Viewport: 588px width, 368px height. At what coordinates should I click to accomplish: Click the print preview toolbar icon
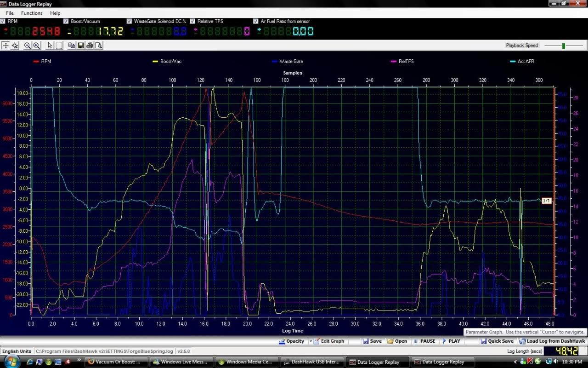click(x=99, y=46)
